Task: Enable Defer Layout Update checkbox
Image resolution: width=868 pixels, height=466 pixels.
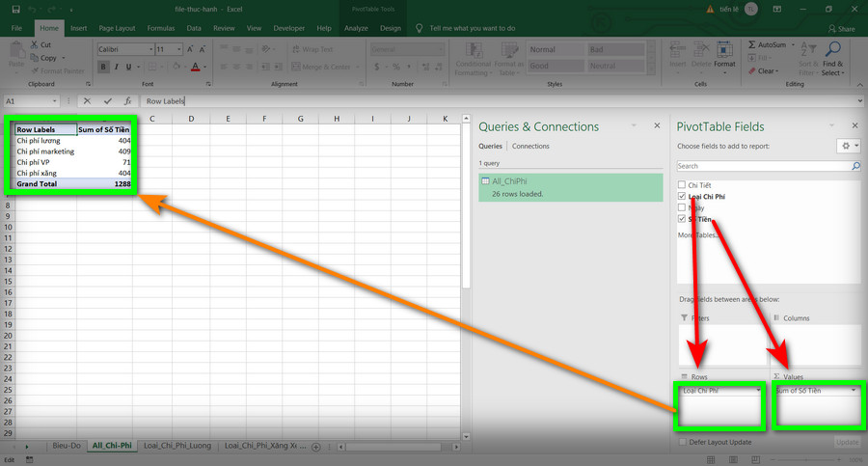Action: point(682,442)
